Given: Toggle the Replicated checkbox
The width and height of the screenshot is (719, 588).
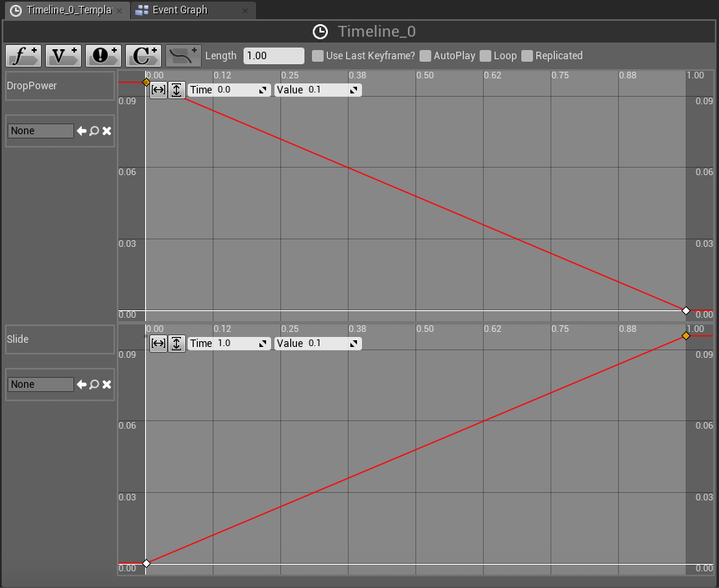Looking at the screenshot, I should click(x=527, y=56).
